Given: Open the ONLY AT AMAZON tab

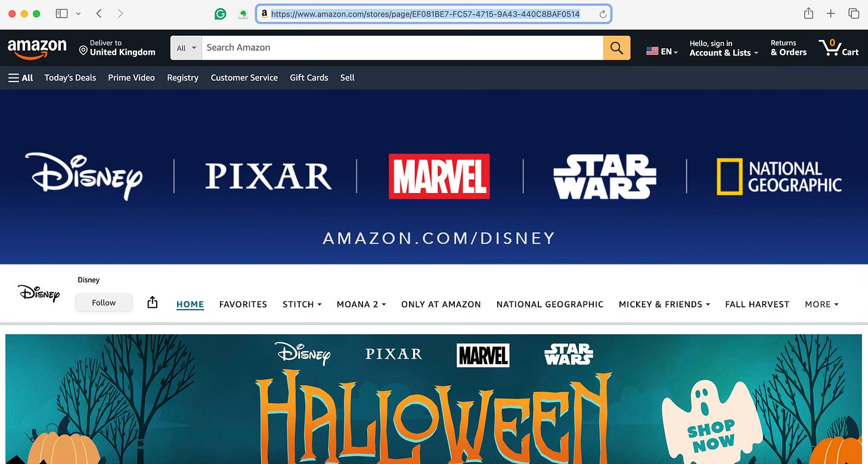Looking at the screenshot, I should click(441, 304).
